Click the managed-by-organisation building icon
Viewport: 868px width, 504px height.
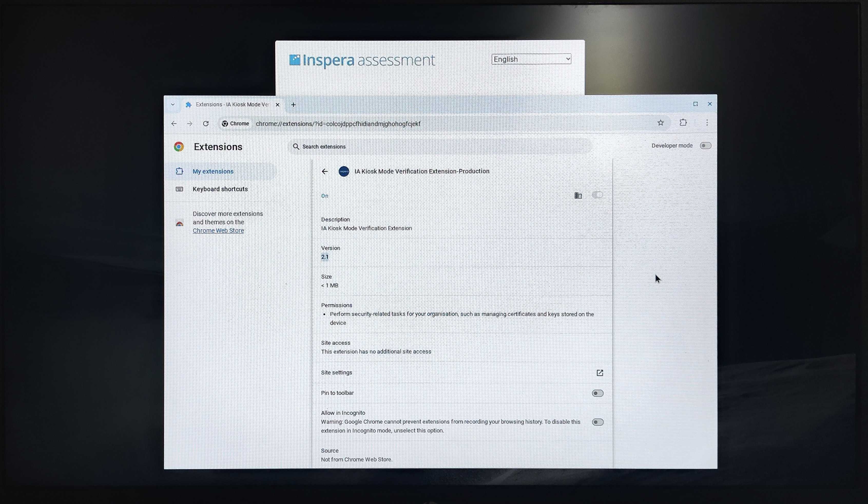point(578,195)
